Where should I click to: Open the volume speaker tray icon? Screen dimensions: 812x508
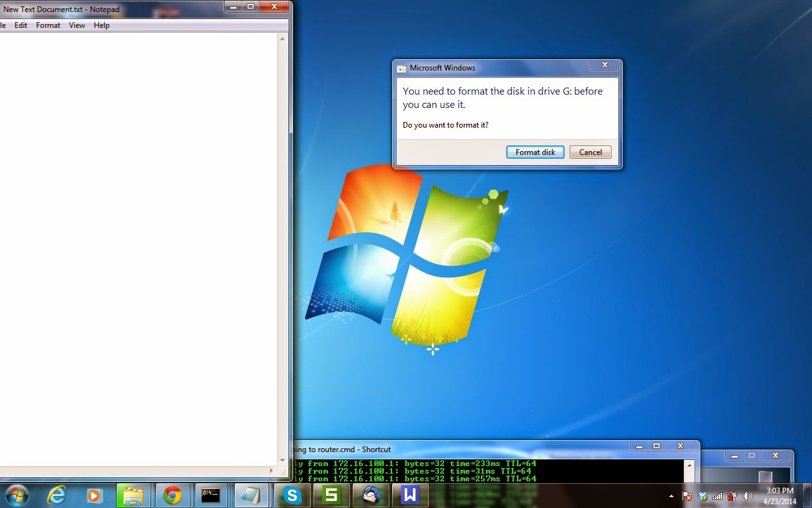click(747, 496)
